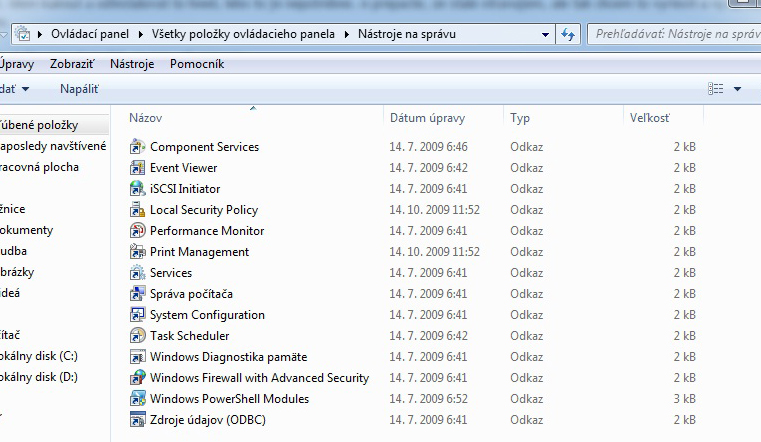
Task: Open the address bar history dropdown arrow
Action: 545,34
